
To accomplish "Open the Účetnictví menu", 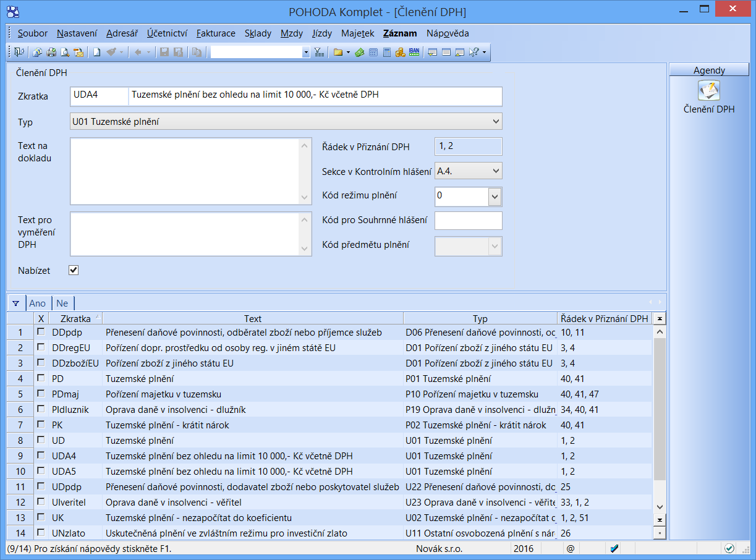I will [x=167, y=33].
